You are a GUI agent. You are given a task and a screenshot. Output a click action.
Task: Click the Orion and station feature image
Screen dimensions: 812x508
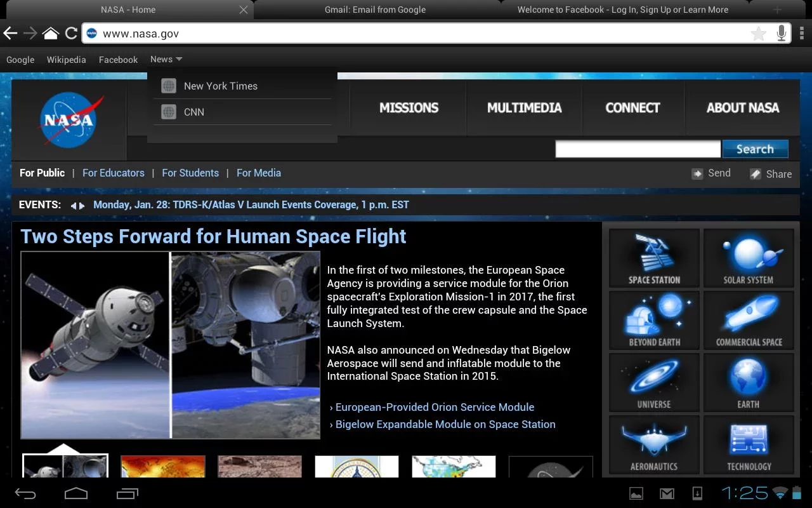click(x=170, y=345)
